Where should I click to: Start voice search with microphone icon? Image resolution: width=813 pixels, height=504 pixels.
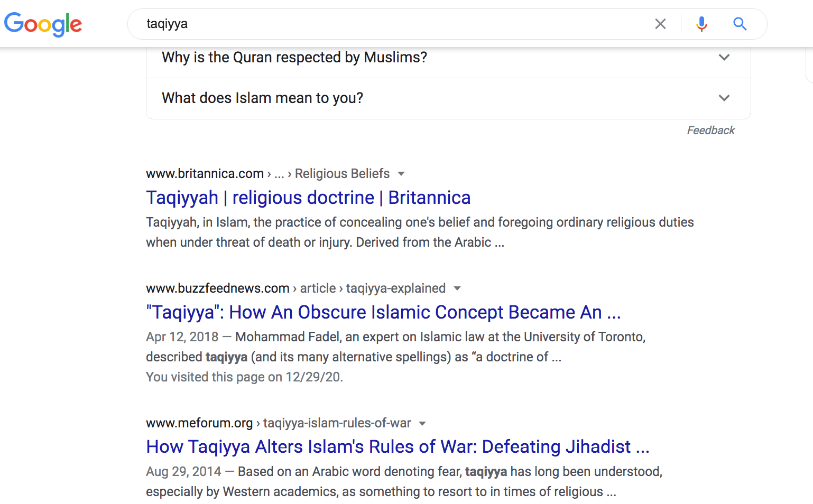pyautogui.click(x=701, y=24)
